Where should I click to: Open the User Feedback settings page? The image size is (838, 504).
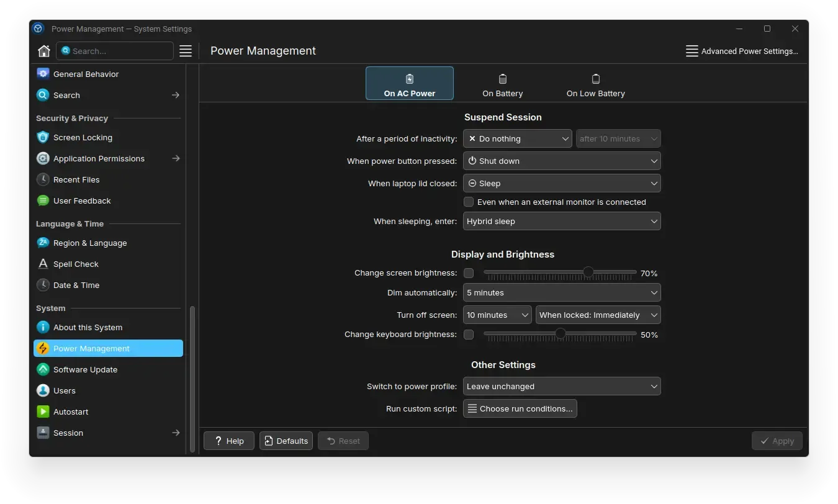(x=108, y=200)
